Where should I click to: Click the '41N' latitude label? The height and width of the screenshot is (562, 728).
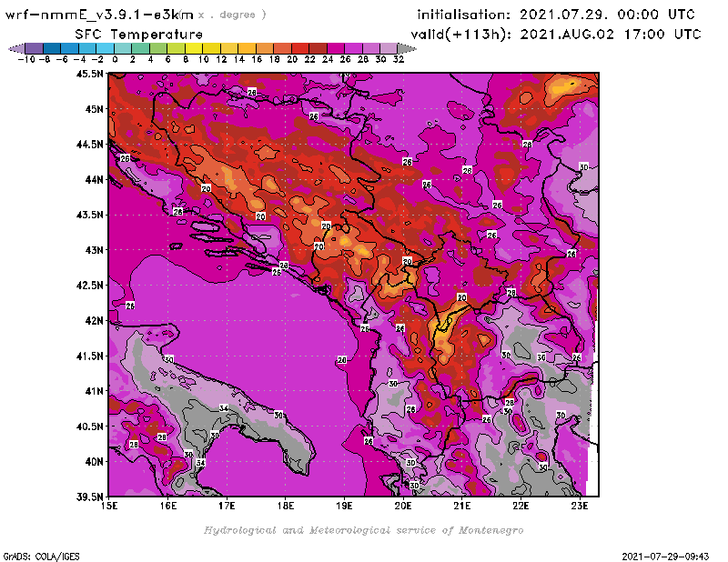(94, 391)
